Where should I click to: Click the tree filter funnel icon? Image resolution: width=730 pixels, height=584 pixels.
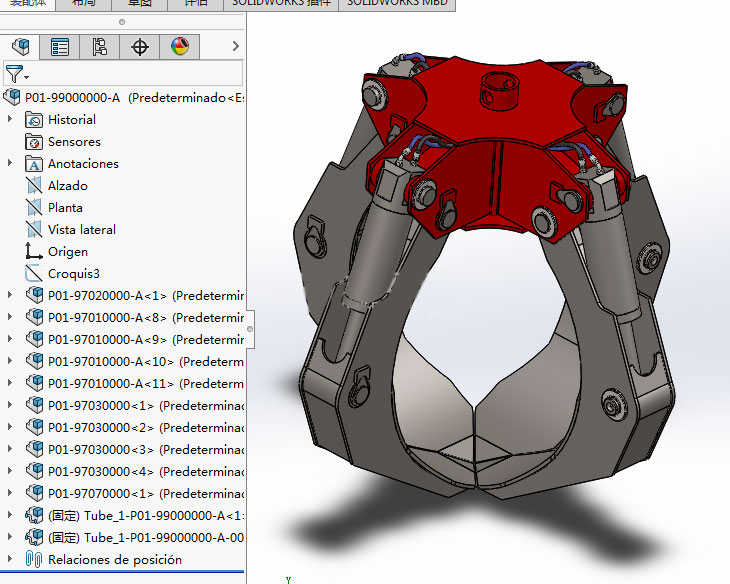click(14, 74)
